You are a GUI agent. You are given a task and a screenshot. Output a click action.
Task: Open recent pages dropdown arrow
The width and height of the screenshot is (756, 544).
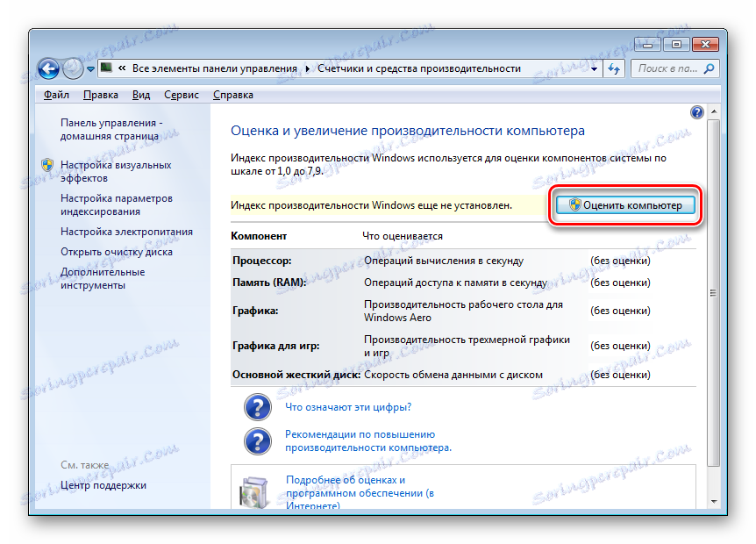(x=90, y=69)
